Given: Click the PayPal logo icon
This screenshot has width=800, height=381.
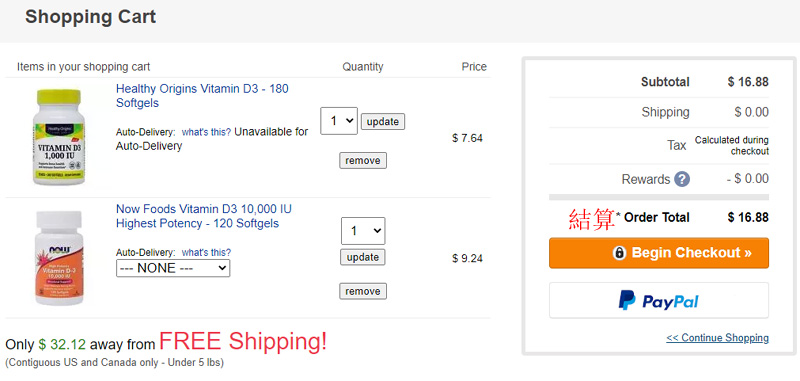Looking at the screenshot, I should [x=627, y=301].
